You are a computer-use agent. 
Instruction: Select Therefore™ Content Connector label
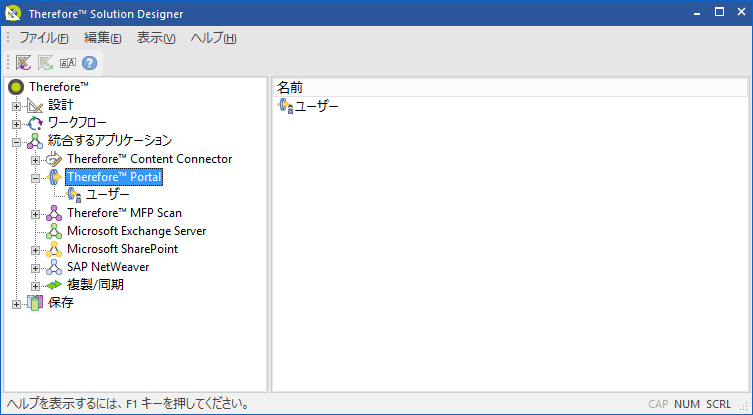[x=150, y=159]
